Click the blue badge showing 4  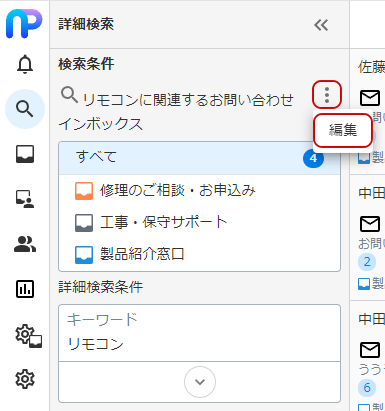(x=313, y=158)
